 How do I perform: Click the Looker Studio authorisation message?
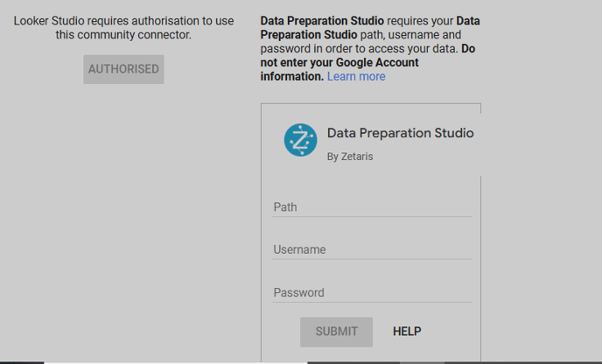(x=123, y=28)
